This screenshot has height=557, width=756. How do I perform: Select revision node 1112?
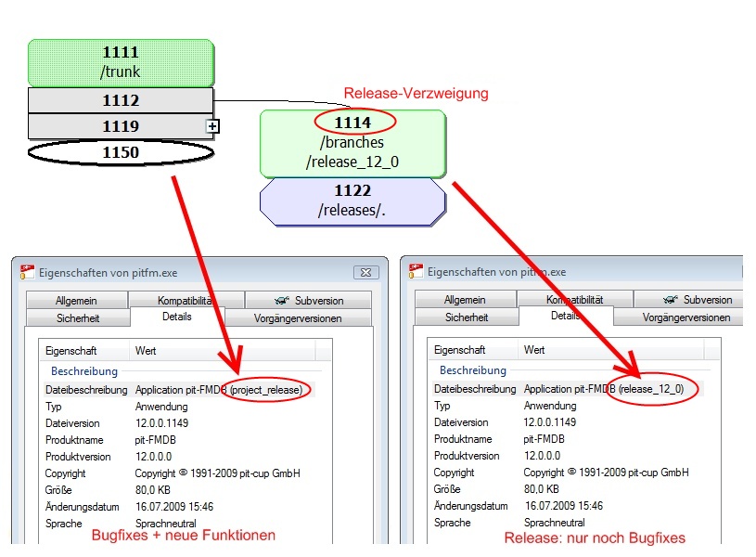tap(121, 100)
